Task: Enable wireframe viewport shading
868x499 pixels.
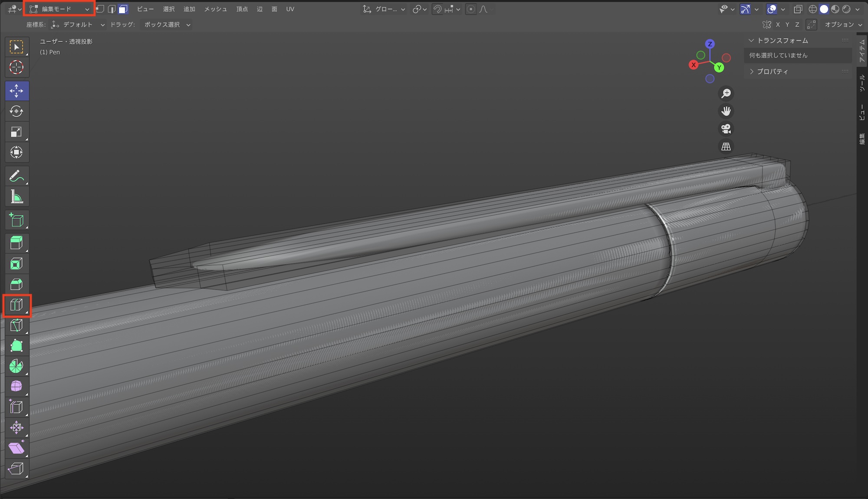Action: (x=813, y=9)
